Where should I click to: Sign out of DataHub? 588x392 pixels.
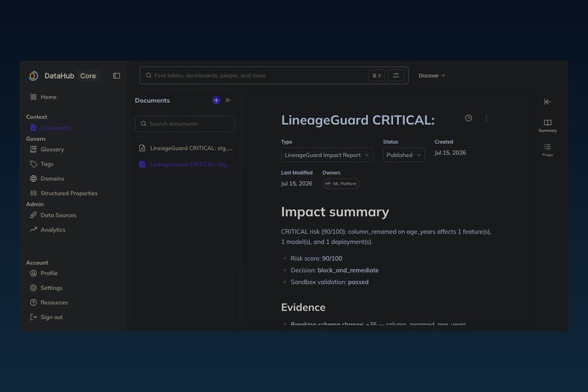coord(51,317)
